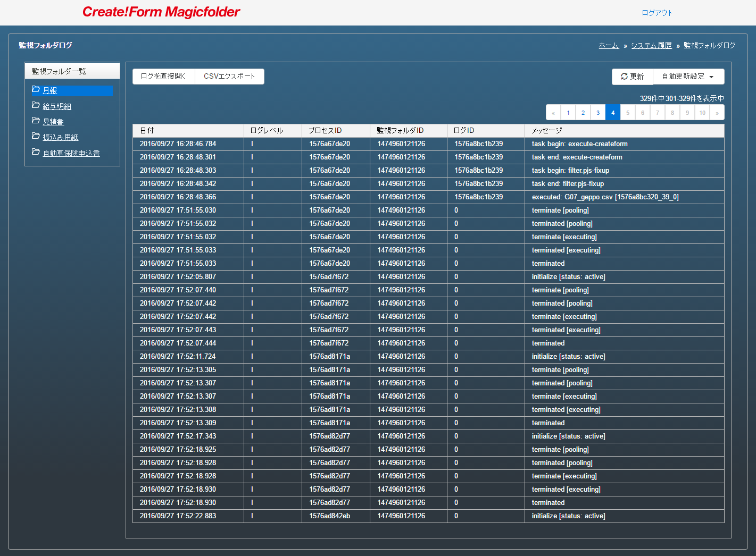
Task: Open the 給与明細 watch folder
Action: [57, 106]
